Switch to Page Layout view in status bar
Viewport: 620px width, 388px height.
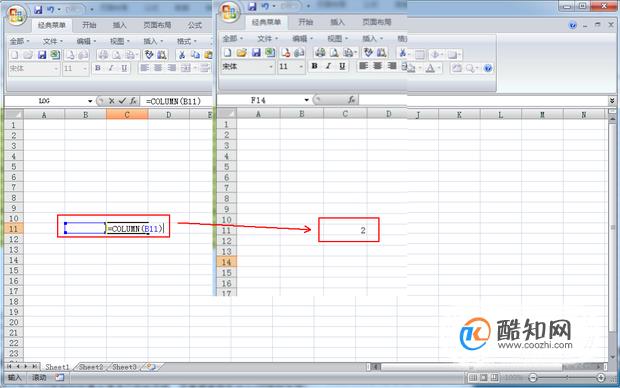tap(484, 378)
